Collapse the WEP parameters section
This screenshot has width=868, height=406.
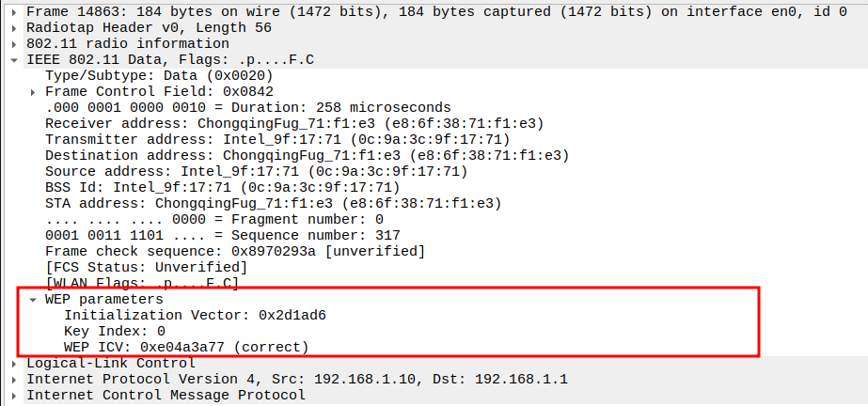[x=33, y=299]
